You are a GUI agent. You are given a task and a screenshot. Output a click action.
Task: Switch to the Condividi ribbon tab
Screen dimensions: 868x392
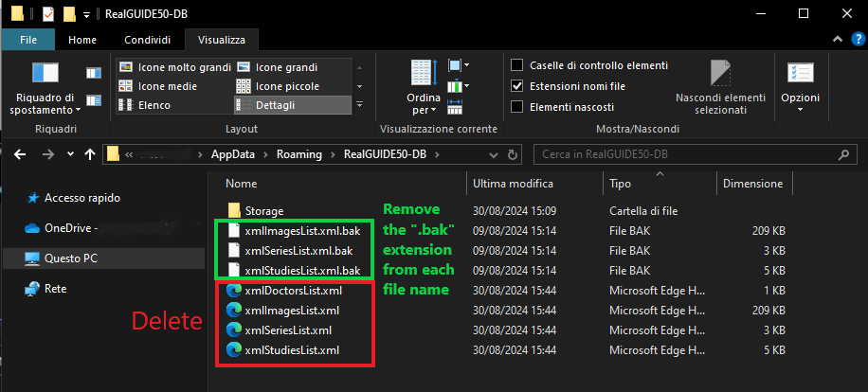coord(147,40)
